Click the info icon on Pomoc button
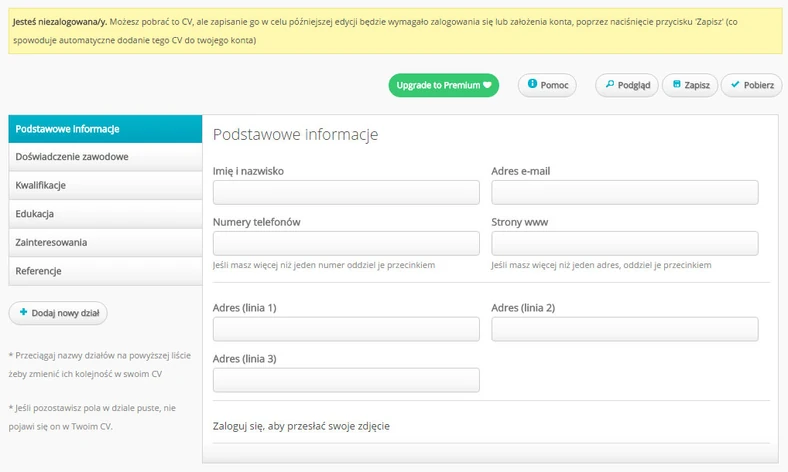 pos(532,85)
